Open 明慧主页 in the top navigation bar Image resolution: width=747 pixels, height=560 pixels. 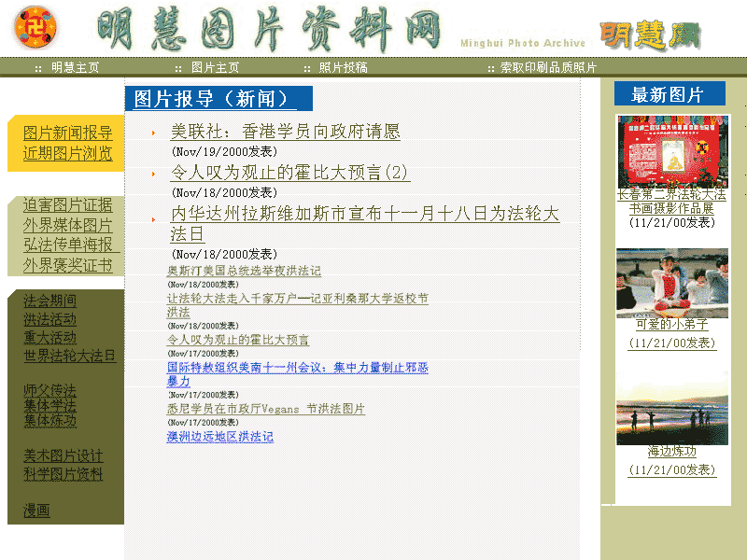(75, 67)
